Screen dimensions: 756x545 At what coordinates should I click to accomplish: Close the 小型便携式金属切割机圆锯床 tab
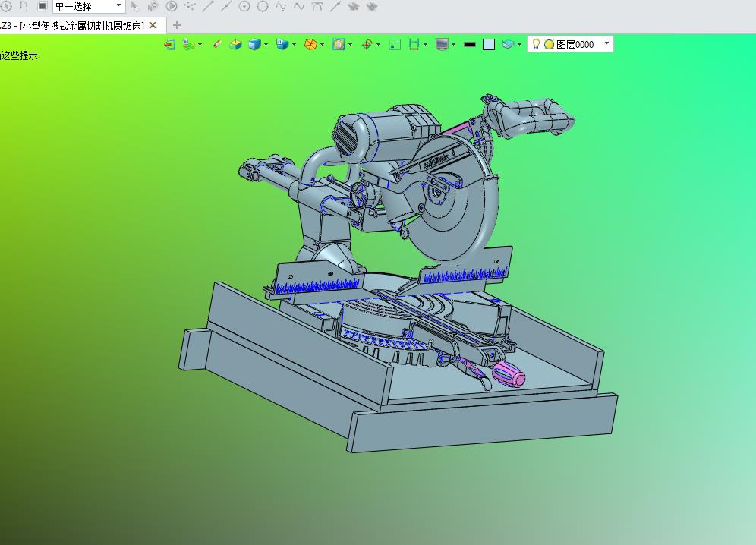[153, 25]
